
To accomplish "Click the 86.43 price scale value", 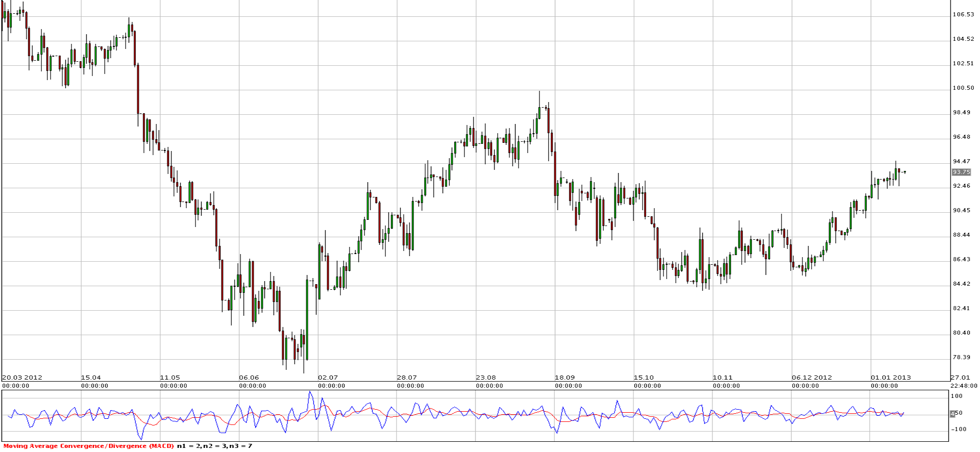I will pyautogui.click(x=962, y=260).
